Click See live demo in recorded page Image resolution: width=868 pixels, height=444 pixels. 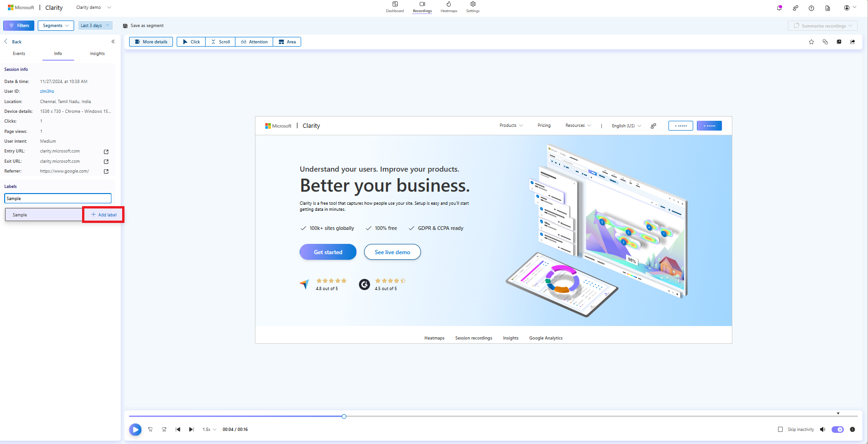[393, 252]
